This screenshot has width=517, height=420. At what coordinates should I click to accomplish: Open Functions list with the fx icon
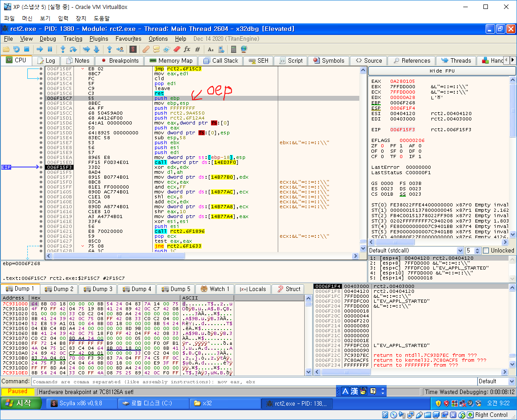(x=187, y=49)
